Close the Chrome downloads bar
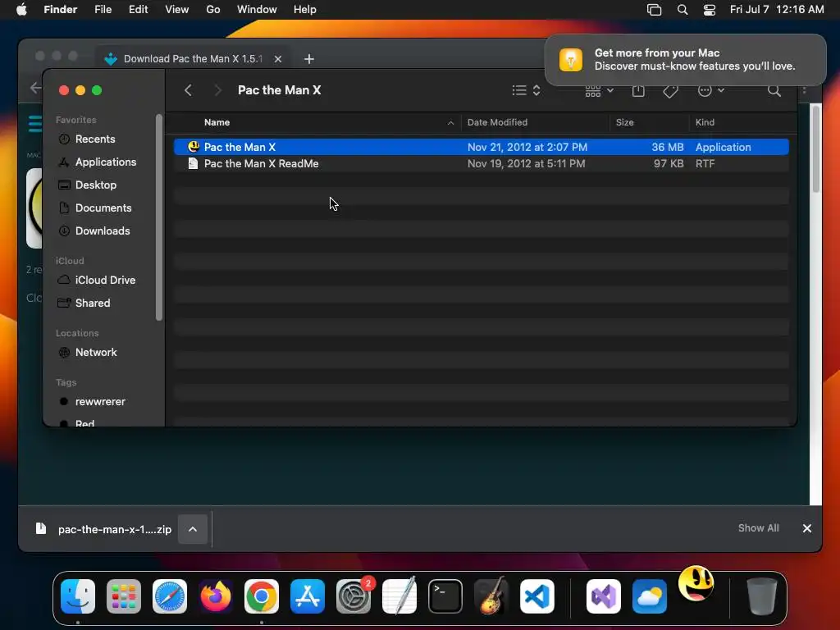Screen dimensions: 840x630 807,528
